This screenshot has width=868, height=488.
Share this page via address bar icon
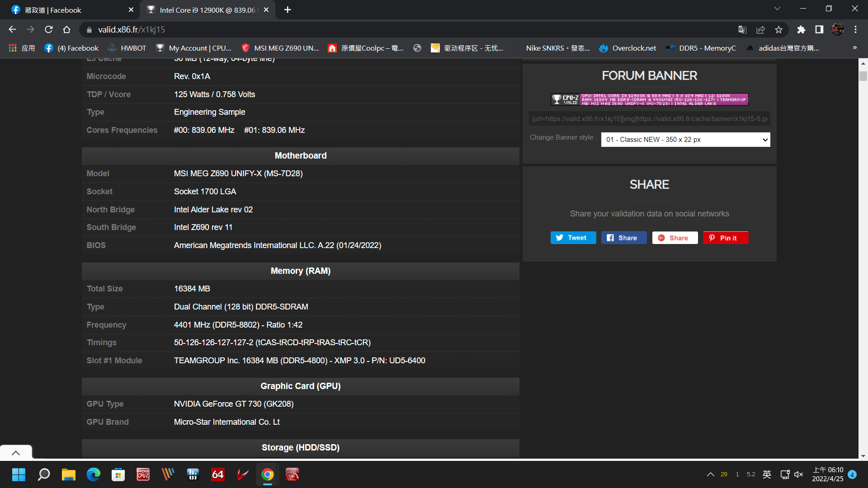pyautogui.click(x=760, y=29)
